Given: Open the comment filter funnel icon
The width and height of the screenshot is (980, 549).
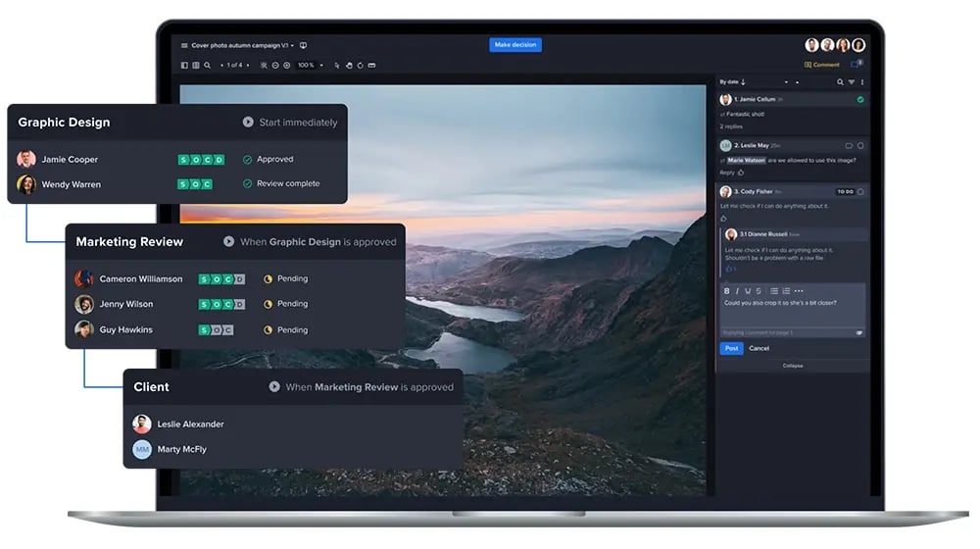Looking at the screenshot, I should [851, 82].
